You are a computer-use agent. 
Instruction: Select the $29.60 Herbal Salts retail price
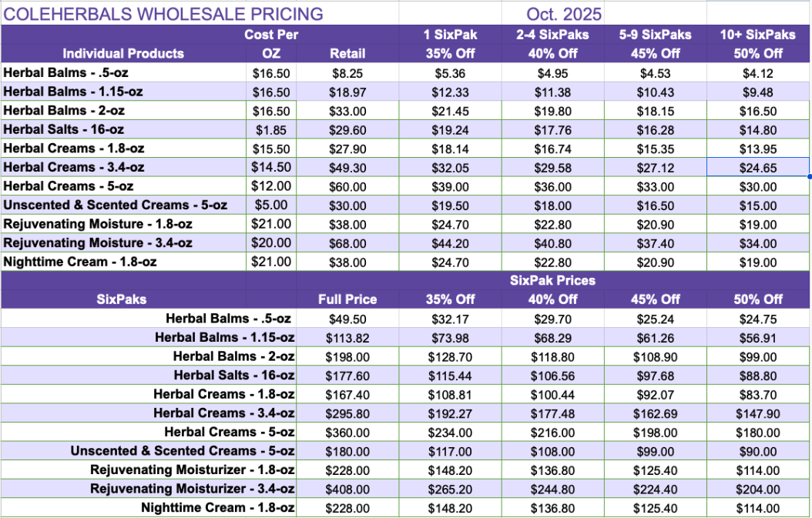coord(347,129)
